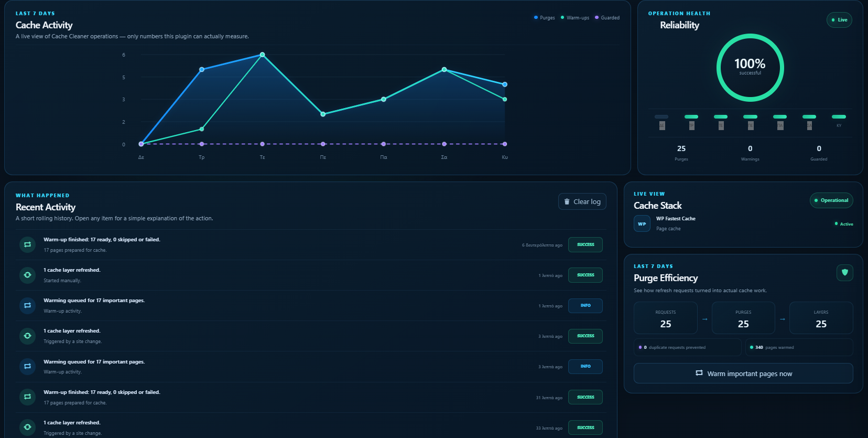Click the 100% successful reliability ring
This screenshot has width=868, height=438.
750,68
